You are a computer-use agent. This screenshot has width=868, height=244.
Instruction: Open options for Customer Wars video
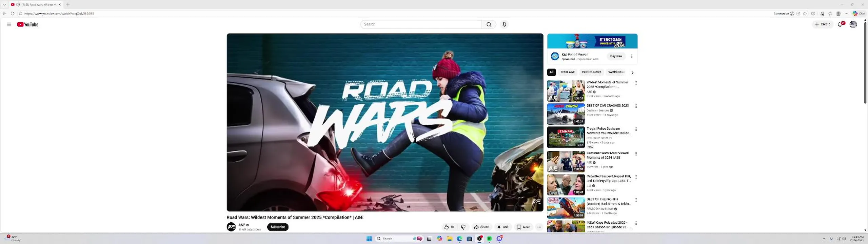pyautogui.click(x=636, y=154)
